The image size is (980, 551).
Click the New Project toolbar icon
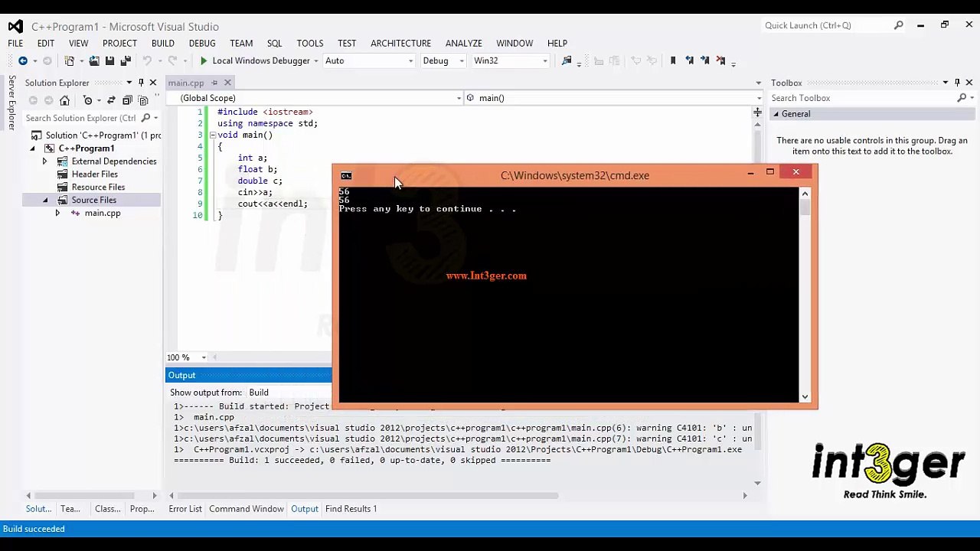point(70,61)
